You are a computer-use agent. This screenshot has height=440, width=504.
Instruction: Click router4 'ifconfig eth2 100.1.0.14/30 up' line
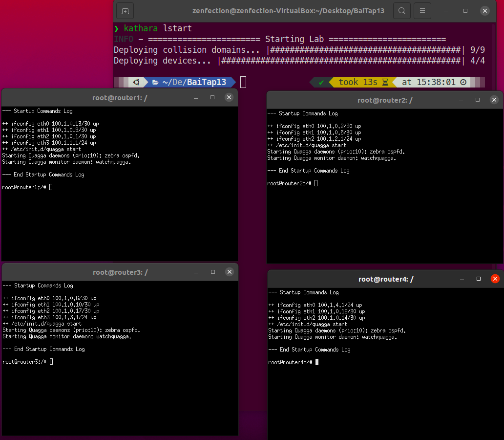pyautogui.click(x=317, y=318)
